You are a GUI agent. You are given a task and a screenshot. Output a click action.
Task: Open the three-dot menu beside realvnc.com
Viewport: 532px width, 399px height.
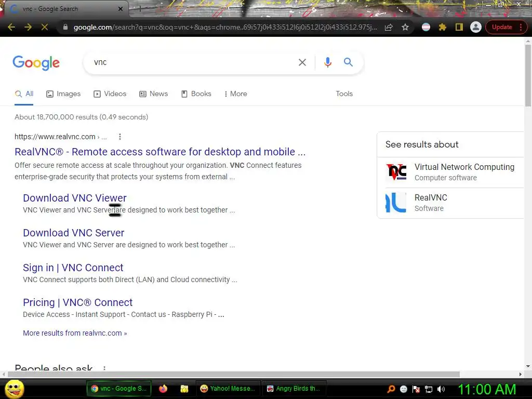120,137
